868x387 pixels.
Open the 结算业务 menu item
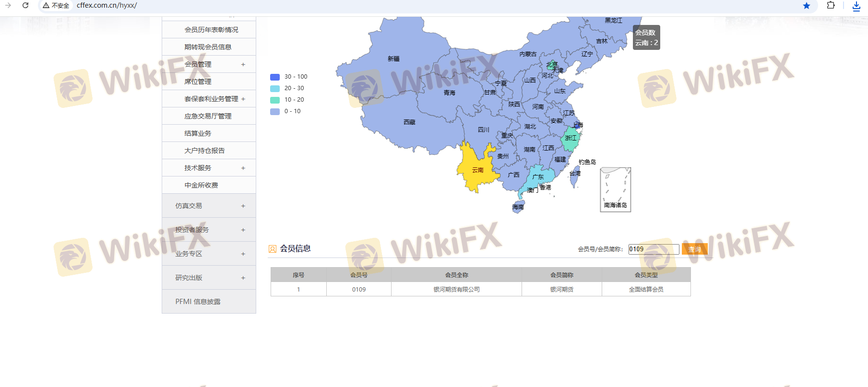tap(198, 133)
